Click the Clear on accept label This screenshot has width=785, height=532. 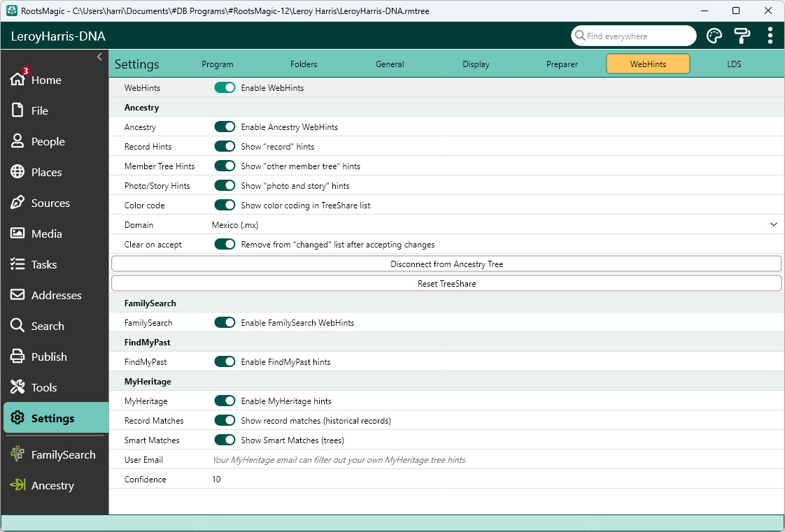153,245
